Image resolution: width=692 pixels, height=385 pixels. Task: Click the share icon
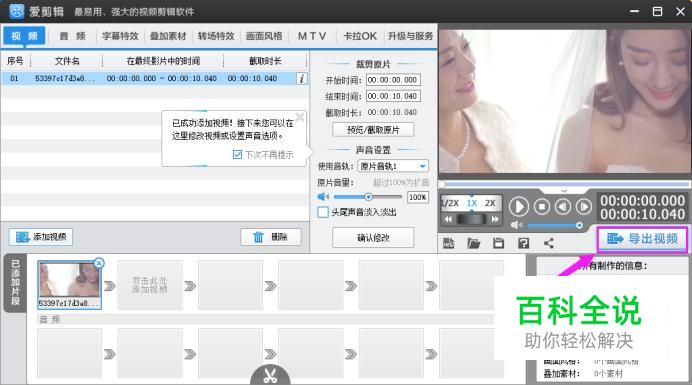point(549,243)
